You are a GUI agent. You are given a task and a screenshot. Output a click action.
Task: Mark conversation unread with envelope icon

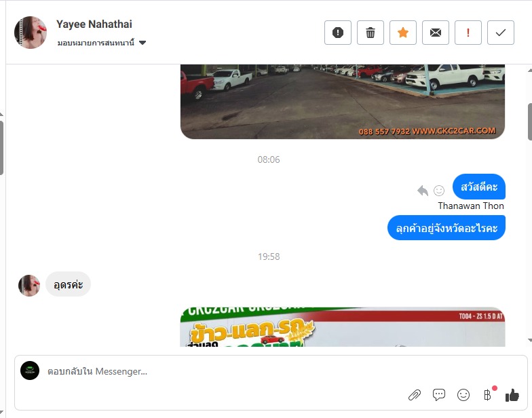coord(436,33)
